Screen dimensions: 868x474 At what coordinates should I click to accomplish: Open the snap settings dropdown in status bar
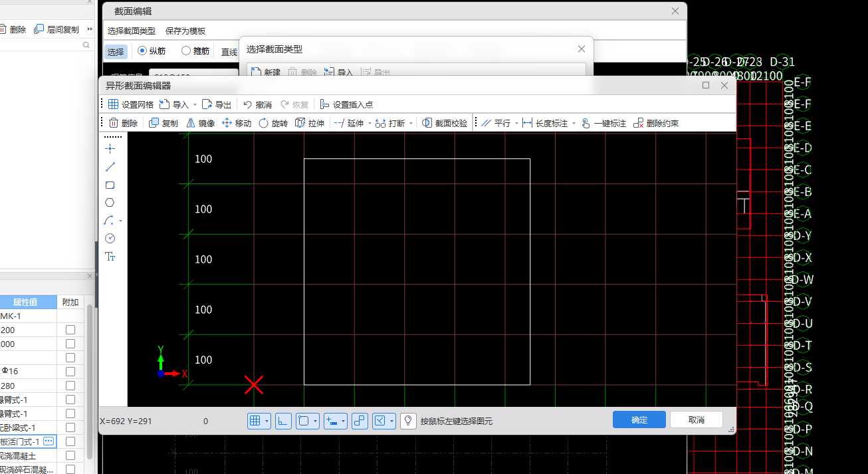coord(392,421)
